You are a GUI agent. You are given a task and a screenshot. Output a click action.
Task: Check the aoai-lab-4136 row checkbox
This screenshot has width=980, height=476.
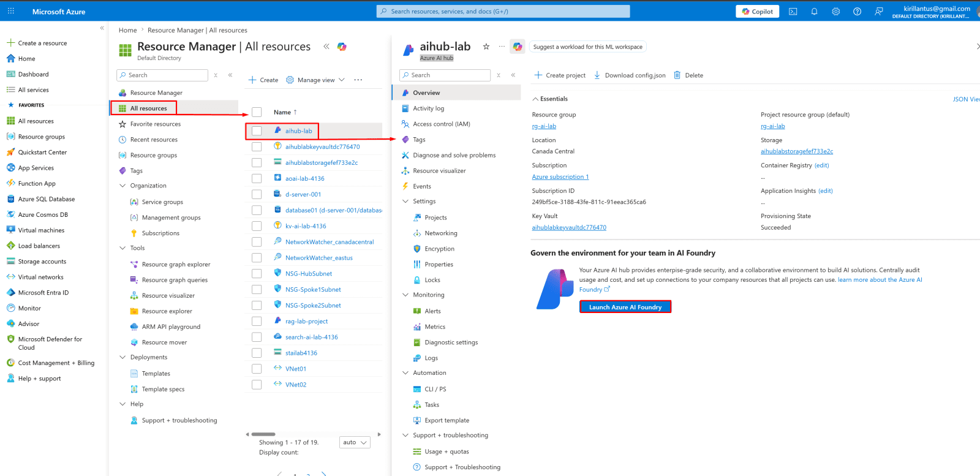(257, 178)
